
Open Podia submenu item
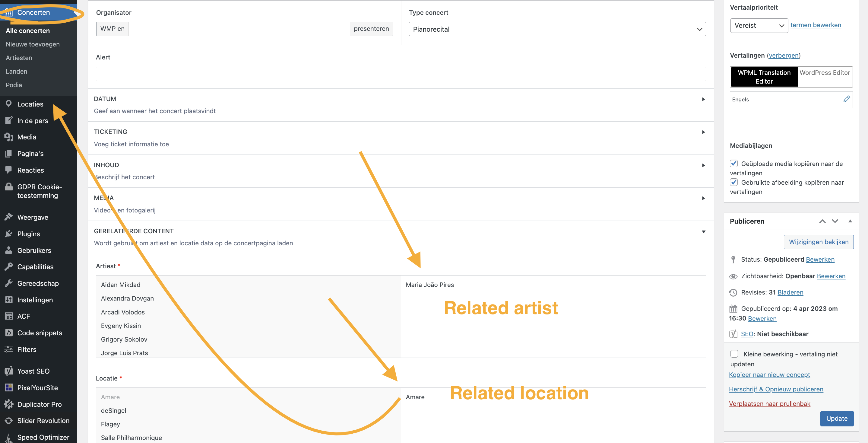point(14,85)
